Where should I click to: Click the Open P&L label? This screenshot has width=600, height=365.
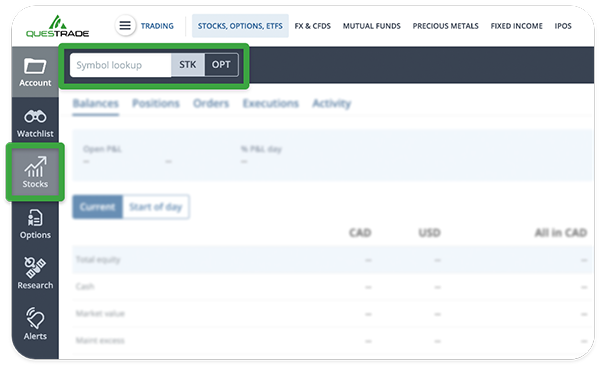tap(102, 149)
